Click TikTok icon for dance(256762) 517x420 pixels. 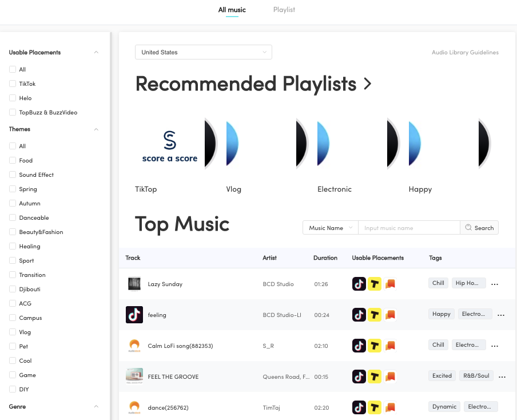coord(359,407)
